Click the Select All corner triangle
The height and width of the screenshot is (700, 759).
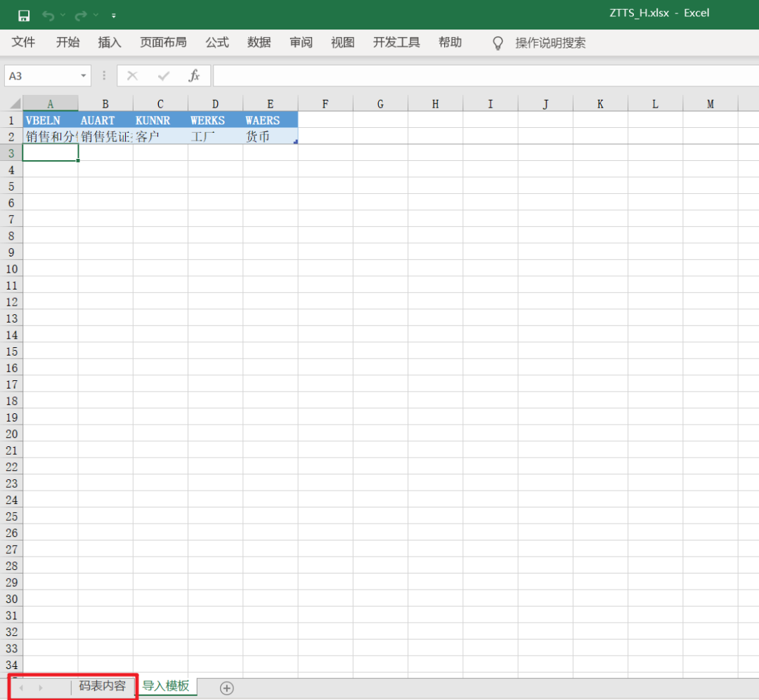click(15, 103)
